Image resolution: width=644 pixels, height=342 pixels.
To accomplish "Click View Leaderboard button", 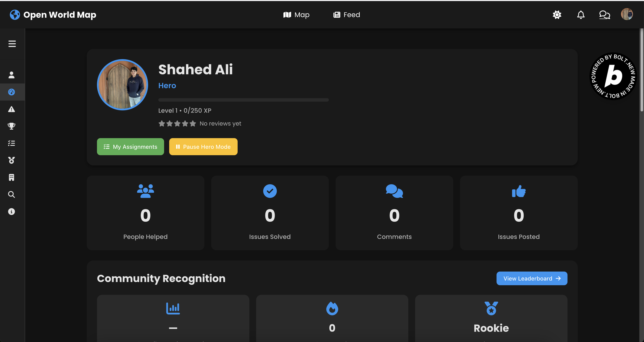I will [532, 278].
